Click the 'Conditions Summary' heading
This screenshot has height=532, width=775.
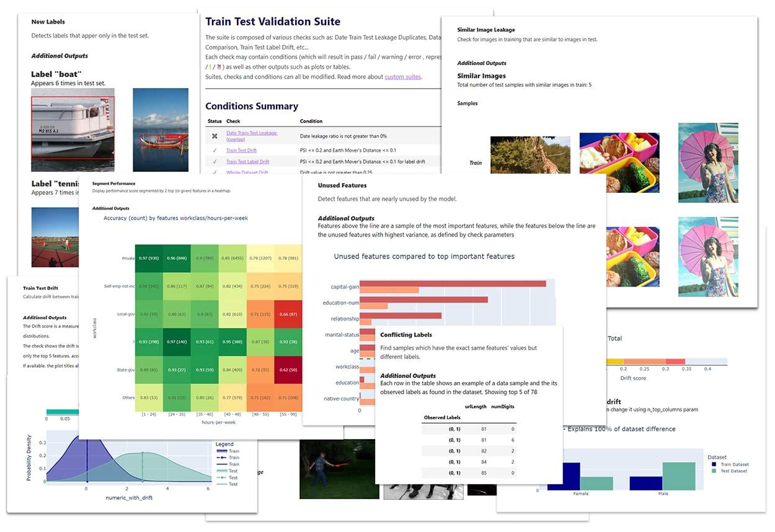pos(252,106)
